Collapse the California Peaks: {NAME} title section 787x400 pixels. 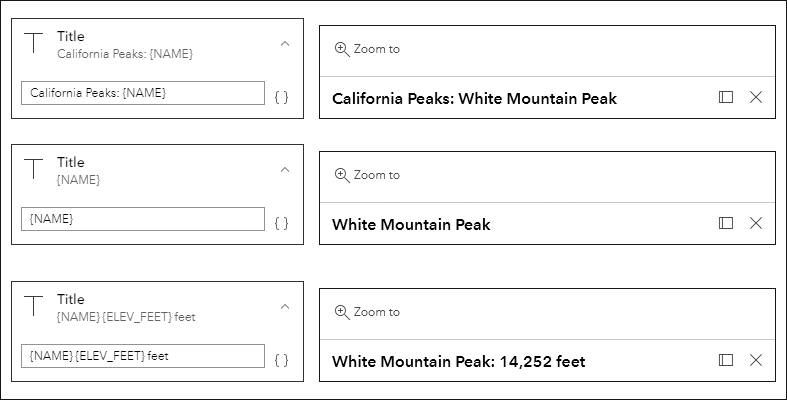(x=285, y=44)
